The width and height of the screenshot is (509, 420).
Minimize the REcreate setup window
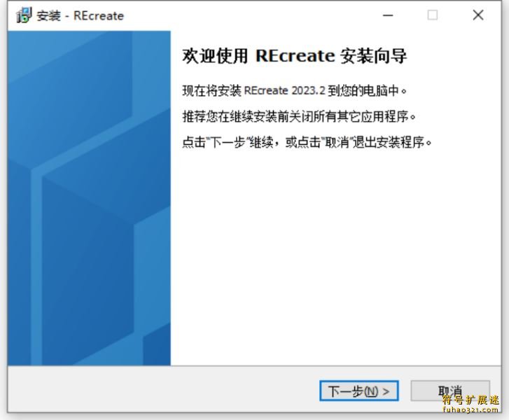point(387,15)
